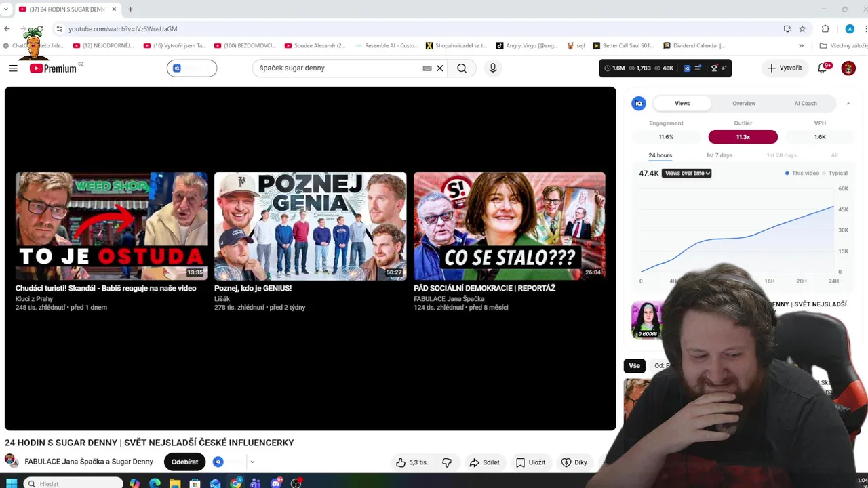Open the To je ostuda video thumbnail

(x=111, y=226)
